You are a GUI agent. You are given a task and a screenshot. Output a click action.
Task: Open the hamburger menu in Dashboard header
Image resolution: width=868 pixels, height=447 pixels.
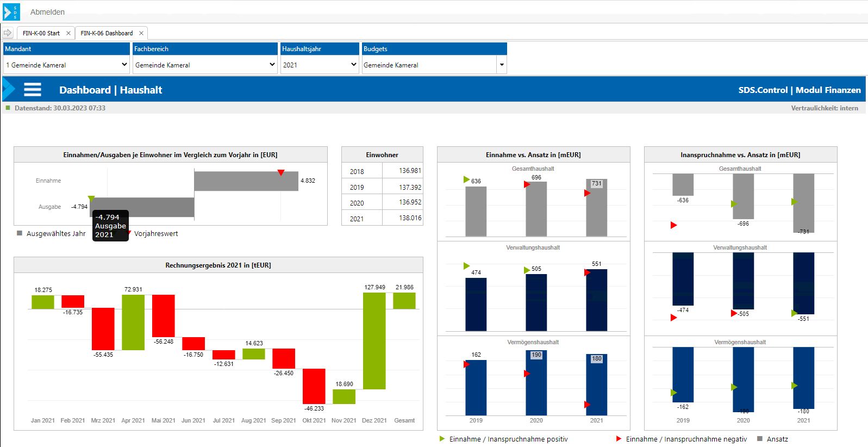[33, 90]
